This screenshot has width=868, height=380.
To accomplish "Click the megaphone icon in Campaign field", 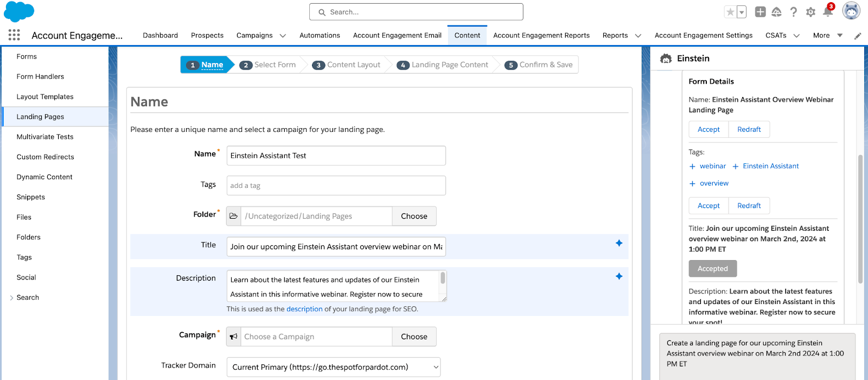I will (233, 337).
